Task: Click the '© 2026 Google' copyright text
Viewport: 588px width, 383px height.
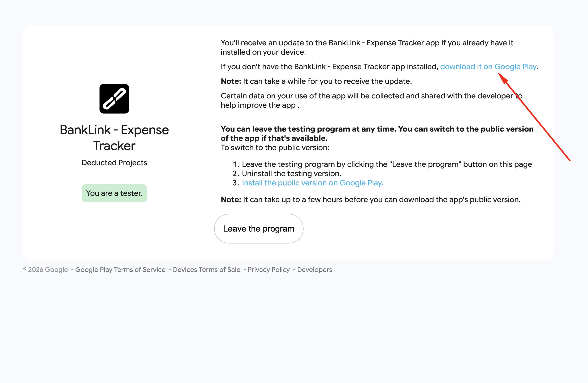Action: tap(46, 269)
